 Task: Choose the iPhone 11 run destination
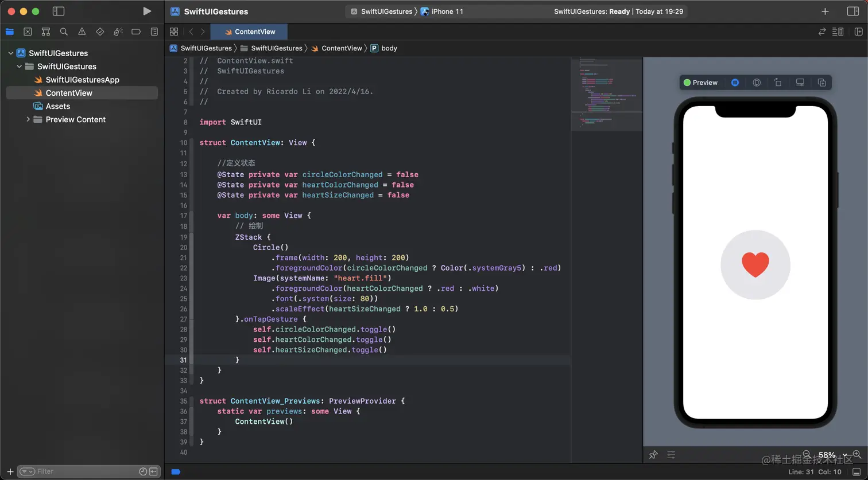pos(447,11)
